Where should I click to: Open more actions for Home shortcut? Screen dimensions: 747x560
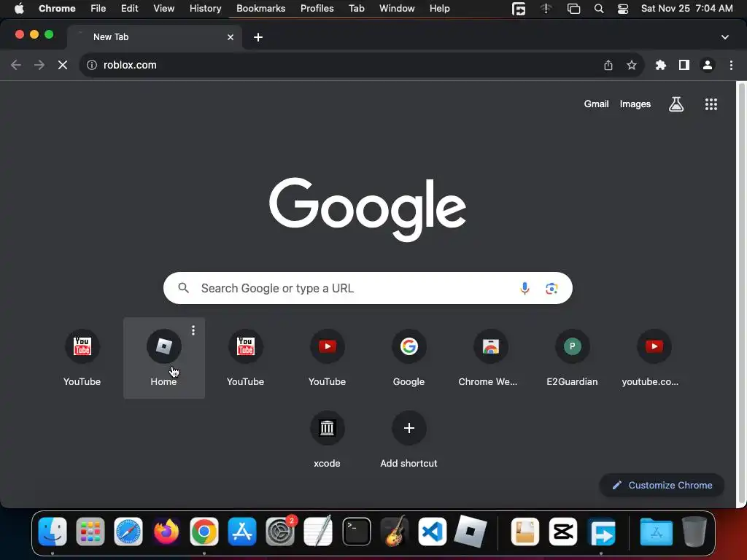click(193, 330)
